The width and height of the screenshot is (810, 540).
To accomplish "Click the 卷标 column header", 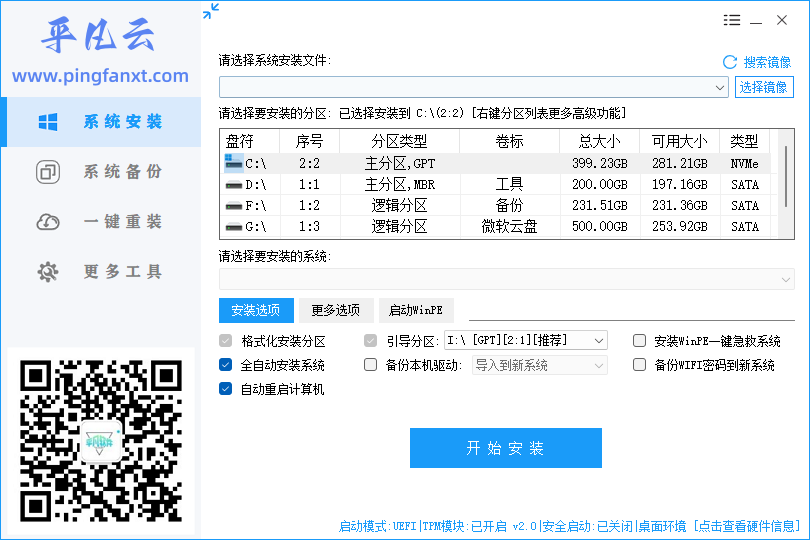I will point(509,141).
